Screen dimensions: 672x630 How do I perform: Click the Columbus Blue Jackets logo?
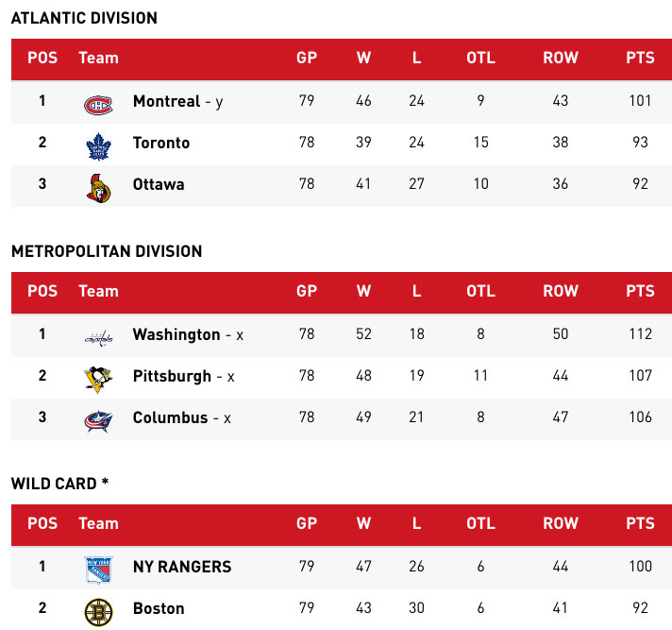tap(98, 419)
